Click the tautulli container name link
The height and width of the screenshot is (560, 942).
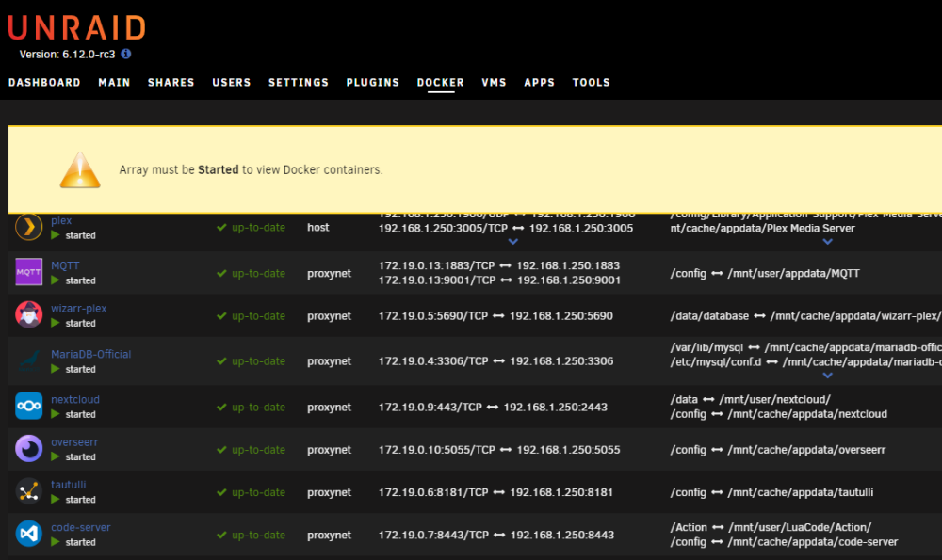69,485
